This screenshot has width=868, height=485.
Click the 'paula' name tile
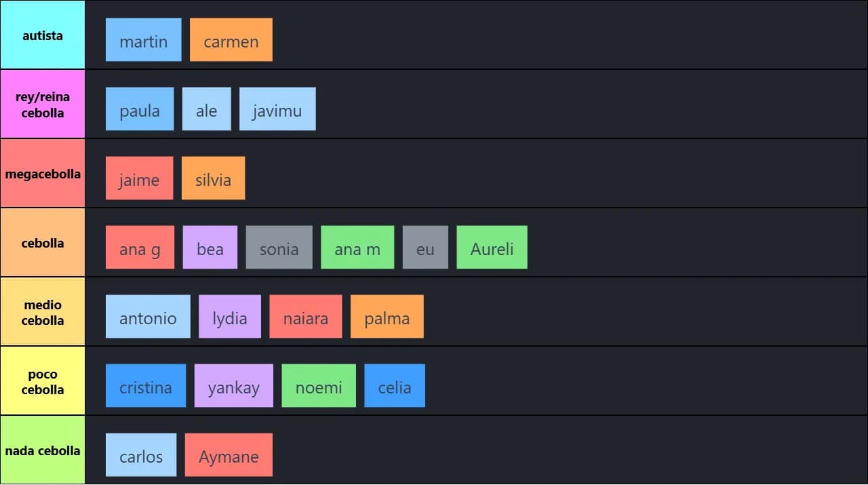[x=140, y=109]
